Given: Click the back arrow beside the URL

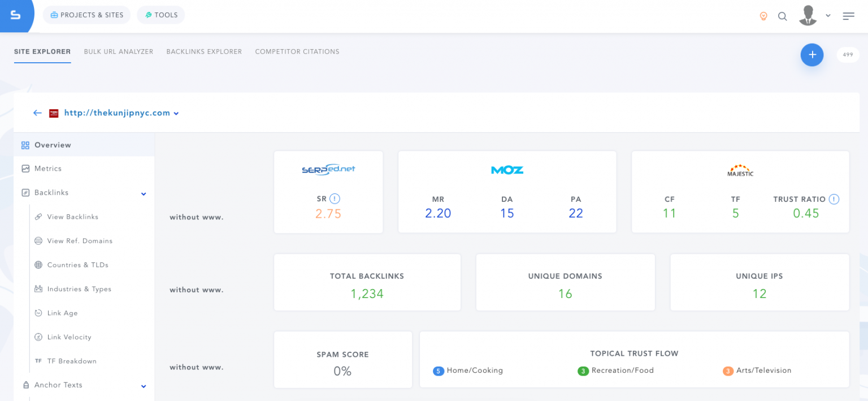Looking at the screenshot, I should (x=37, y=113).
